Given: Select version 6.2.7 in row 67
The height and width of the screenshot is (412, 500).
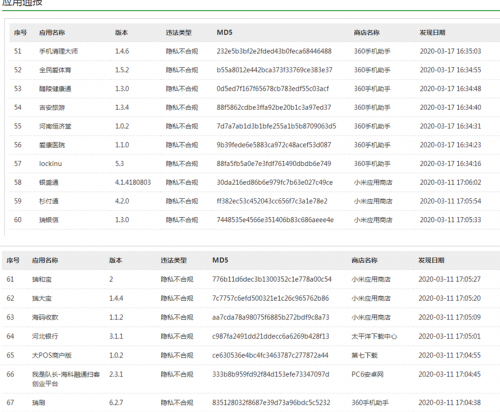Looking at the screenshot, I should click(x=116, y=403).
